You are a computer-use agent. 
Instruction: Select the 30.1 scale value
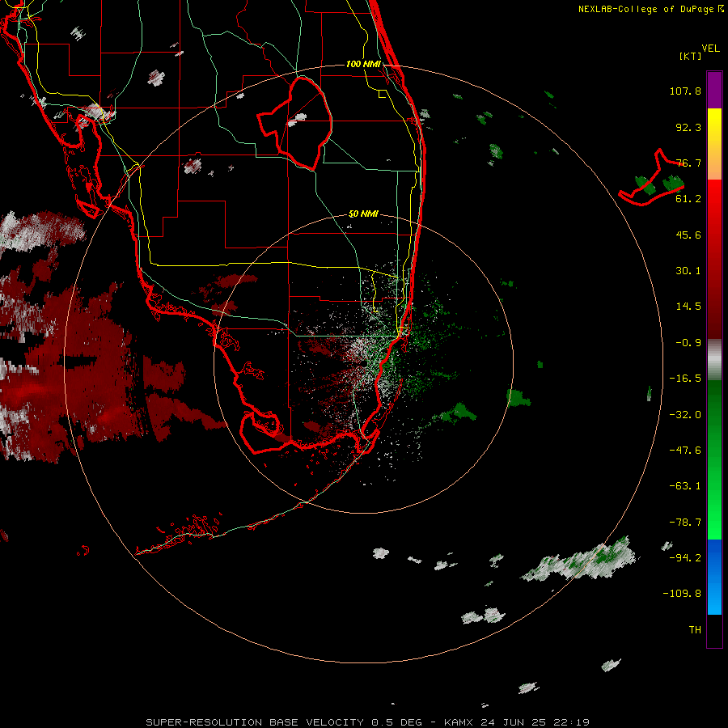pyautogui.click(x=688, y=271)
